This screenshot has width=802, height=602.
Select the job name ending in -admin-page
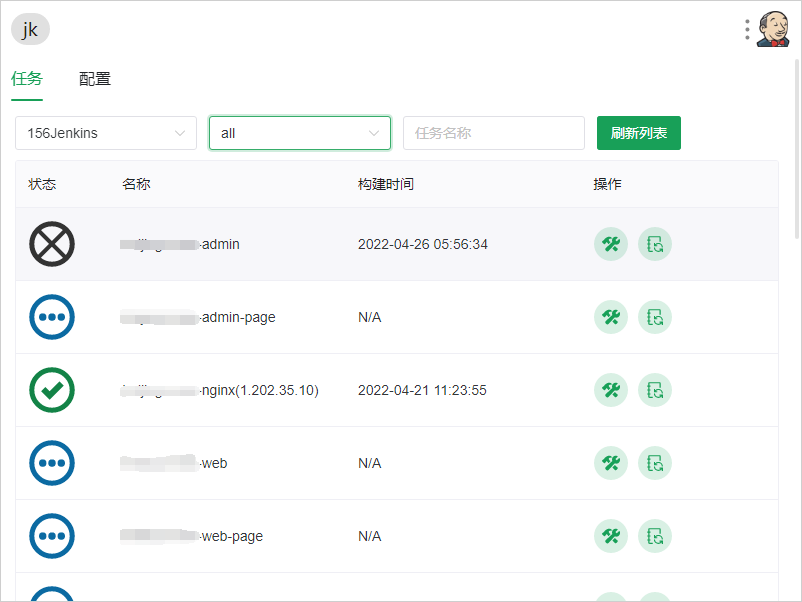[197, 318]
